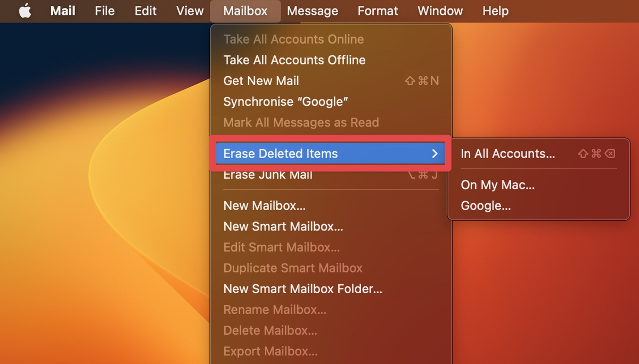The image size is (639, 364).
Task: Erase junk mail
Action: click(x=268, y=174)
